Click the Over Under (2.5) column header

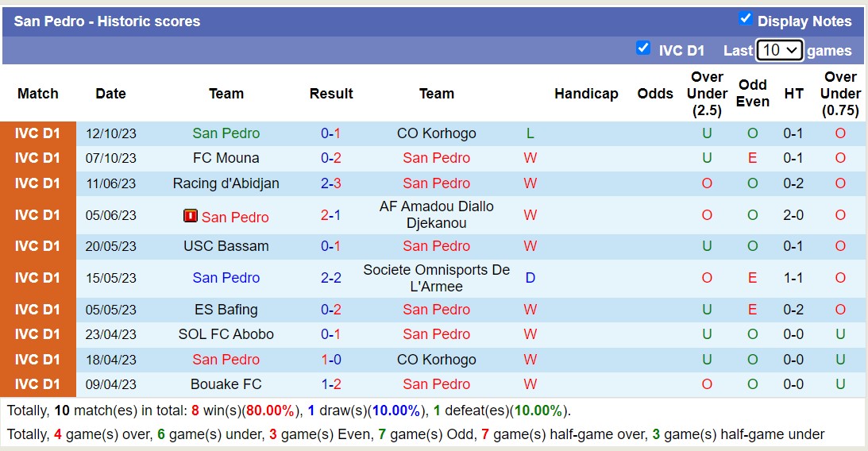point(707,94)
